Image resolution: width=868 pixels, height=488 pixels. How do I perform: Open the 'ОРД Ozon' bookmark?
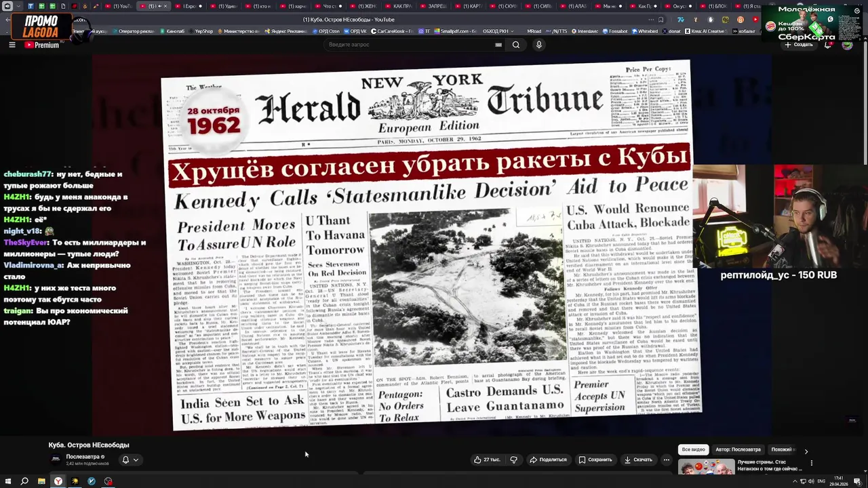[326, 31]
